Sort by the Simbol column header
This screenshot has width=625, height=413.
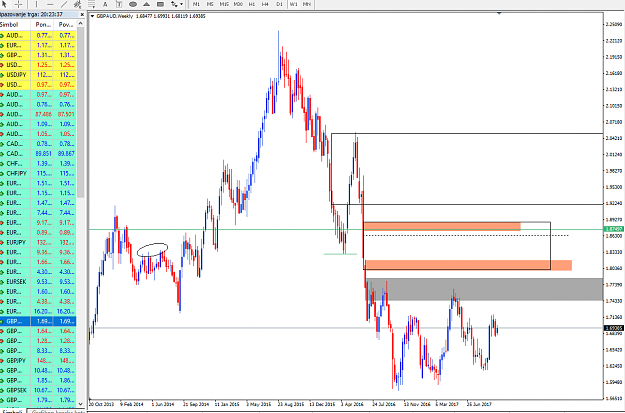point(15,25)
